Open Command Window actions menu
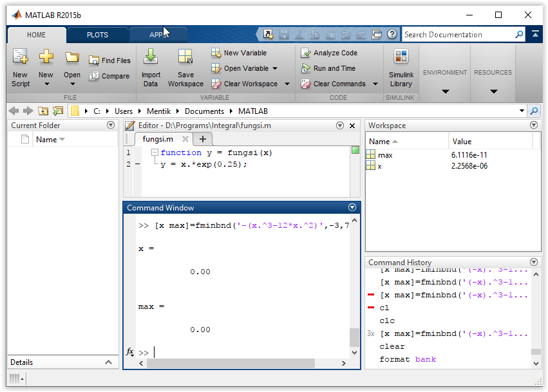 pyautogui.click(x=352, y=207)
